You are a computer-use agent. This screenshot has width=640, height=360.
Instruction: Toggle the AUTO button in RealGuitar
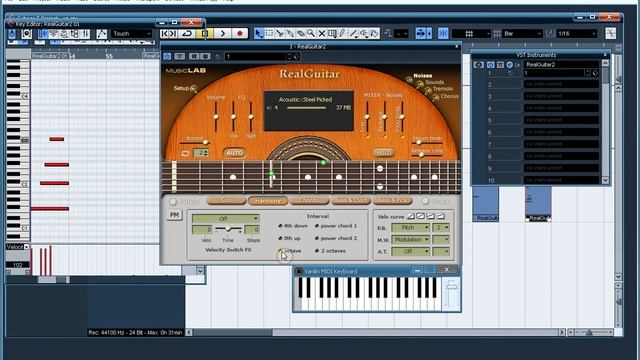pyautogui.click(x=234, y=153)
